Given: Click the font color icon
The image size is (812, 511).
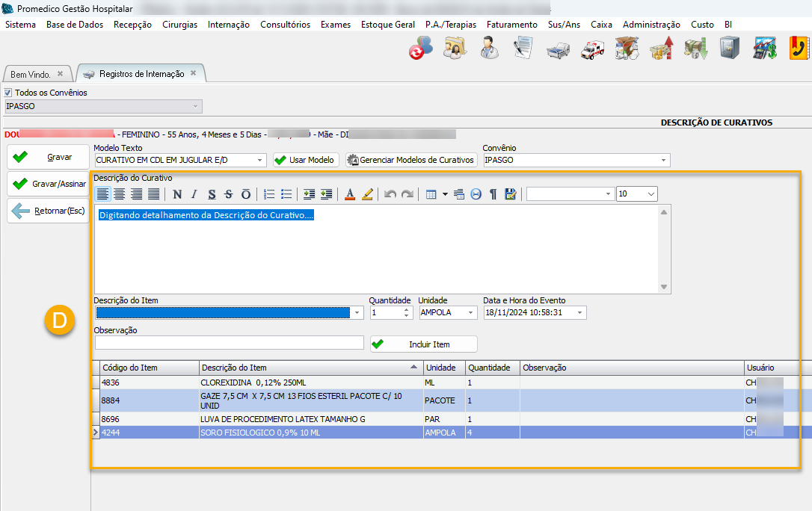Looking at the screenshot, I should pos(349,194).
